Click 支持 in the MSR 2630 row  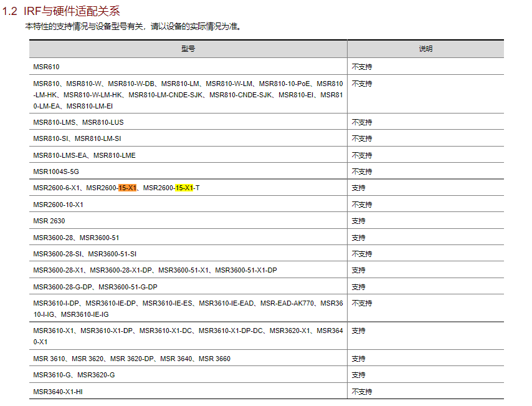pos(358,221)
